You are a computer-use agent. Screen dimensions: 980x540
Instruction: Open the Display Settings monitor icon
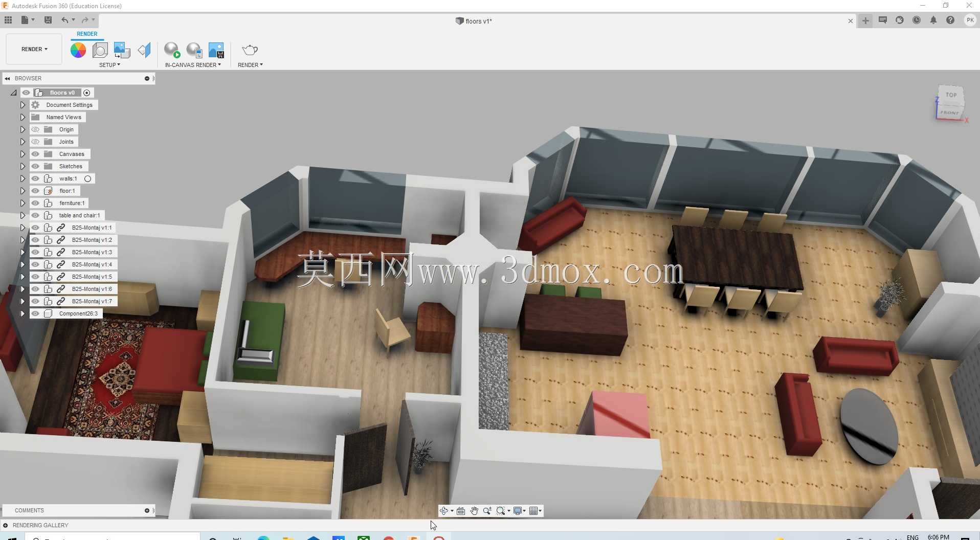click(x=518, y=511)
